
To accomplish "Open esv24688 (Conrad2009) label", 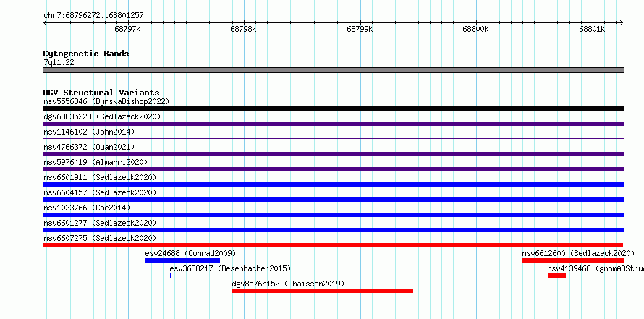I will tap(190, 253).
